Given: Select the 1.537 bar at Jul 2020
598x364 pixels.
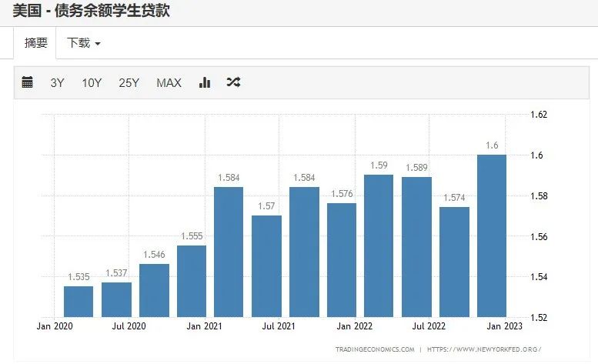Looking at the screenshot, I should pyautogui.click(x=116, y=300).
